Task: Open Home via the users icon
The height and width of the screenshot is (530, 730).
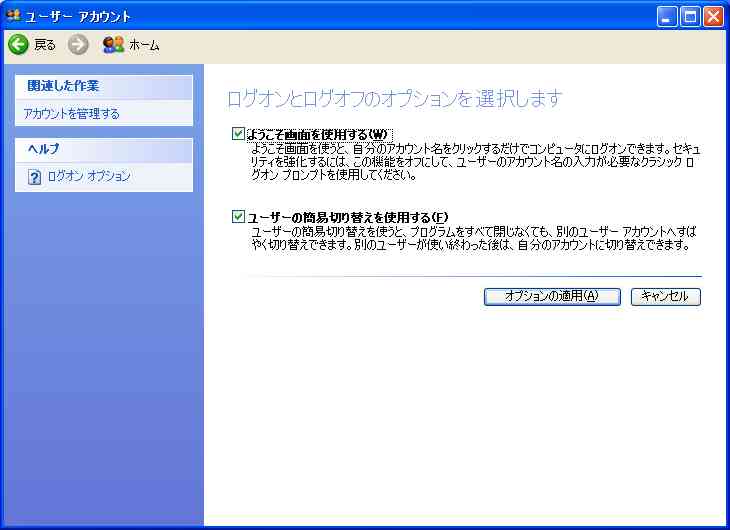Action: coord(113,45)
